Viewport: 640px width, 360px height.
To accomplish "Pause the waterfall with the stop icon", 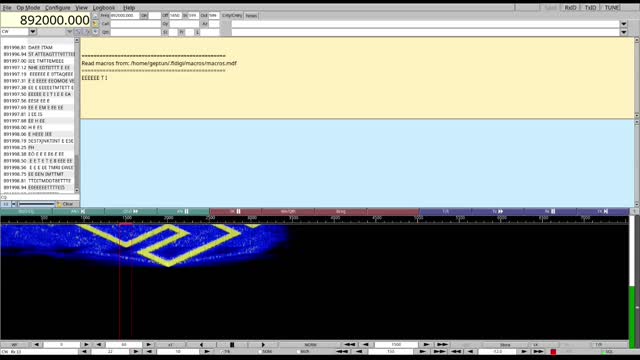I will [x=232, y=345].
